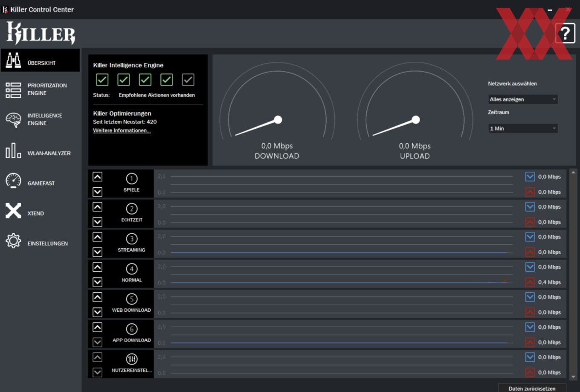Move Spiele priority down
Viewport: 580px width, 392px height.
click(97, 192)
